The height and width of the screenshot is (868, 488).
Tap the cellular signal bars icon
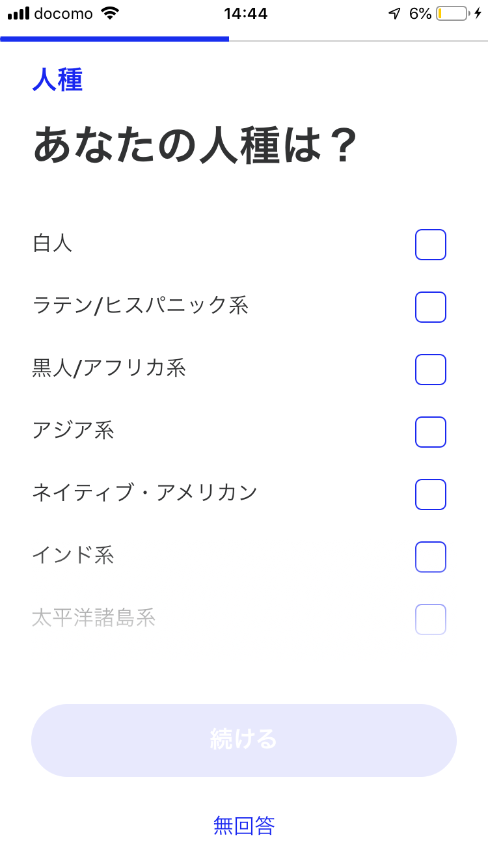(x=19, y=13)
